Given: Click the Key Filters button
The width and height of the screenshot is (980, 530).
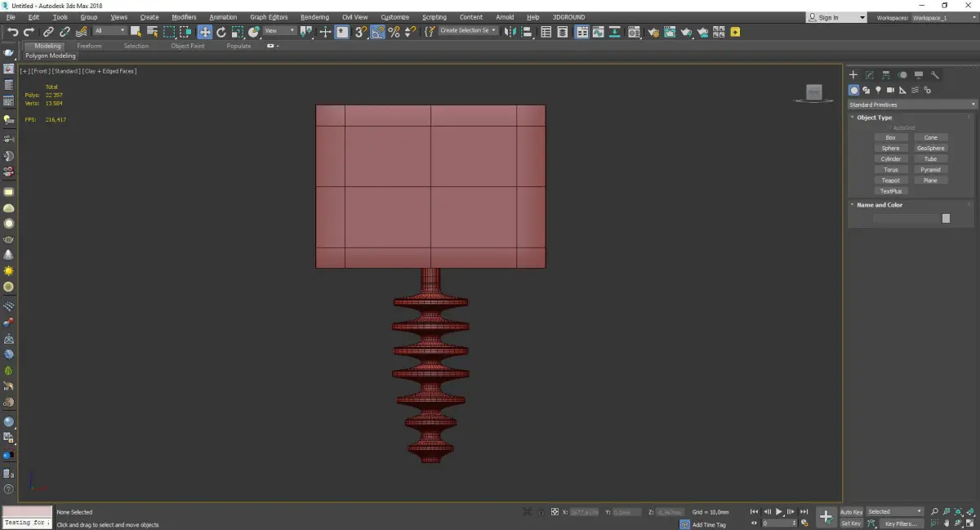Looking at the screenshot, I should 901,523.
